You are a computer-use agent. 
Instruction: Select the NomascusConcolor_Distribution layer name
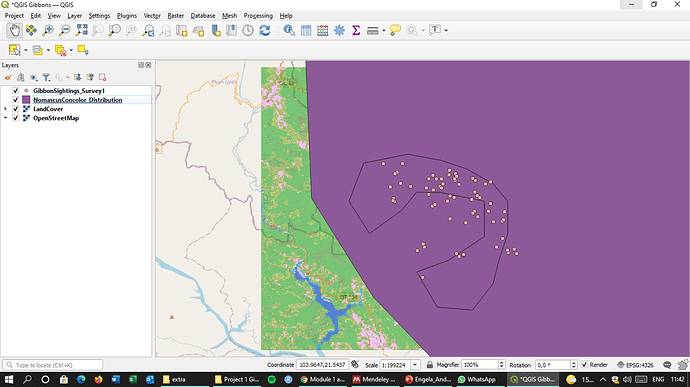[77, 100]
